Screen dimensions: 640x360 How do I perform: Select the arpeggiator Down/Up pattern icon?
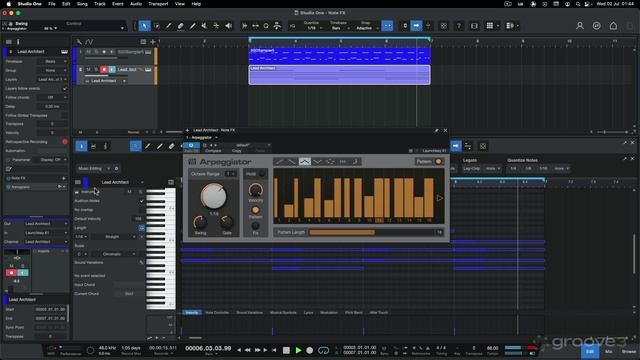317,162
